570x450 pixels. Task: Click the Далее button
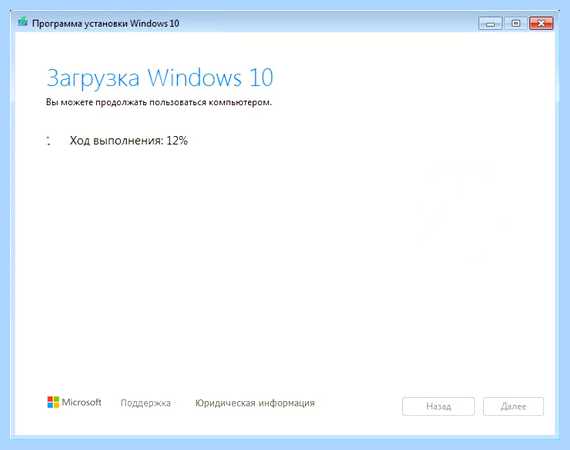[x=513, y=406]
